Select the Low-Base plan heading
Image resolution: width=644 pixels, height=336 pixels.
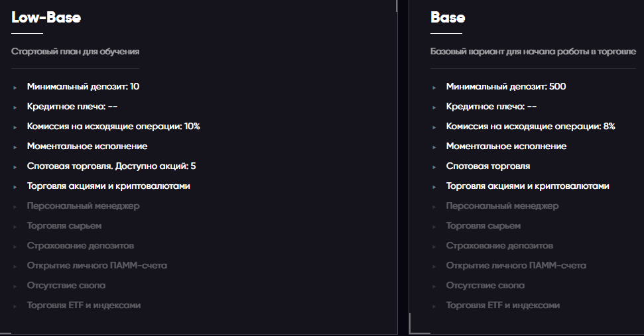[x=46, y=18]
